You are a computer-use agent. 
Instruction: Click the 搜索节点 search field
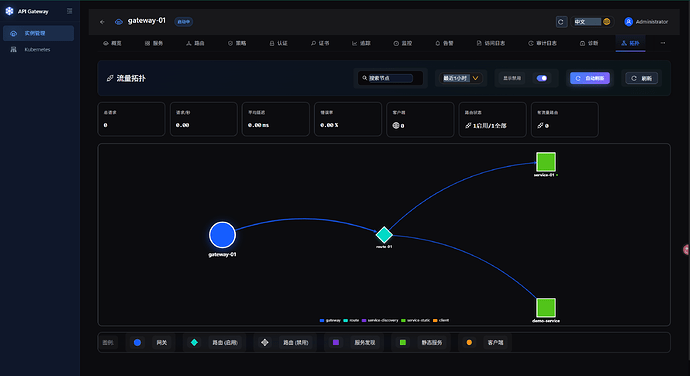[x=390, y=78]
